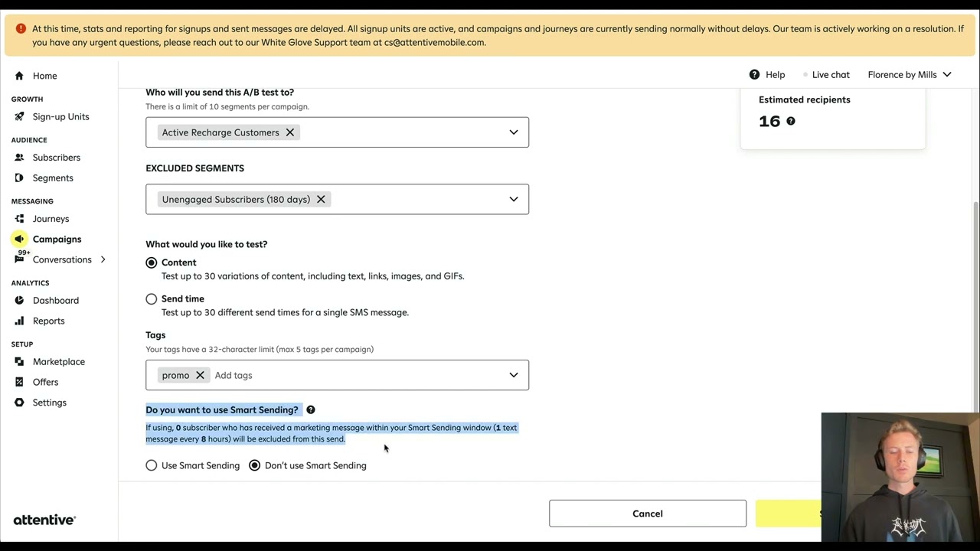
Task: Choose Don't use Smart Sending
Action: 255,465
